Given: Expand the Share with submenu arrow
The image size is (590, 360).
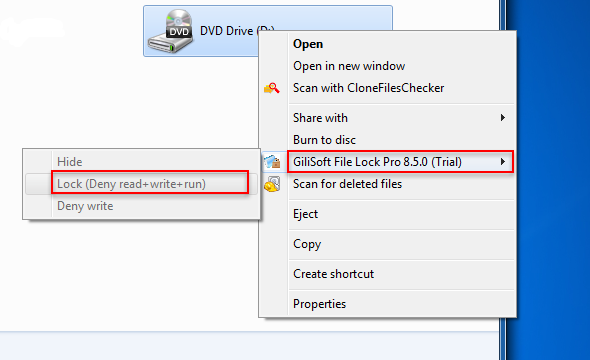Looking at the screenshot, I should pos(503,118).
